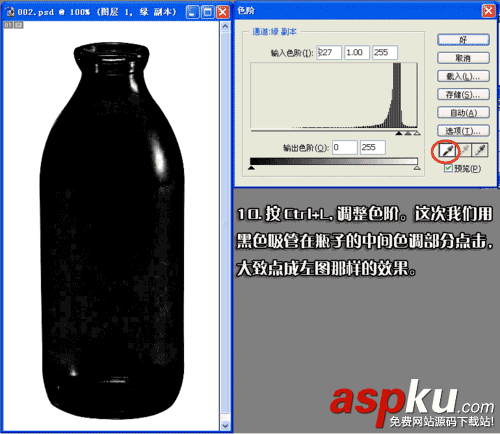Click the 载入 (Load) button
This screenshot has width=500, height=434.
pyautogui.click(x=463, y=76)
